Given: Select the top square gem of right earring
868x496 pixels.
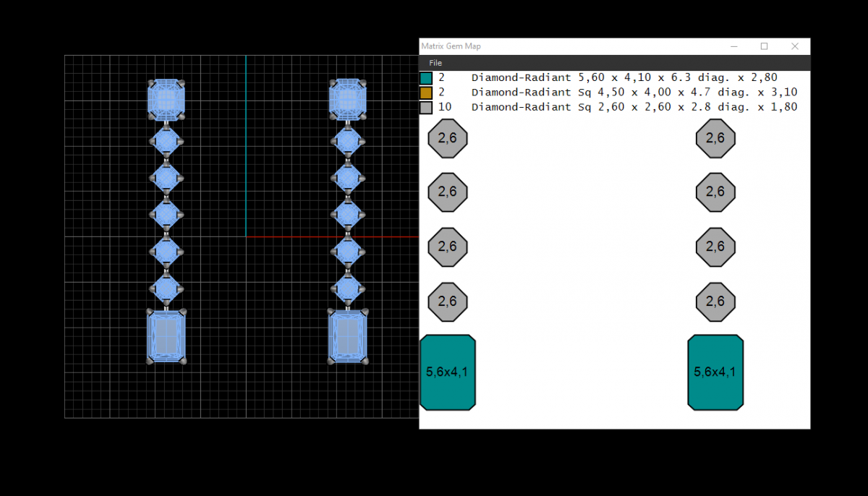Looking at the screenshot, I should tap(348, 99).
